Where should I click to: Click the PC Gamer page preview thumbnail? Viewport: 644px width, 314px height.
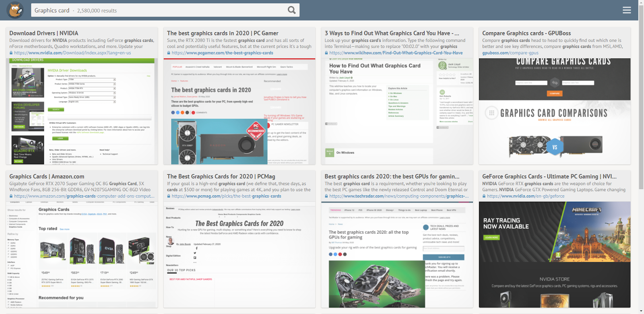(x=239, y=111)
